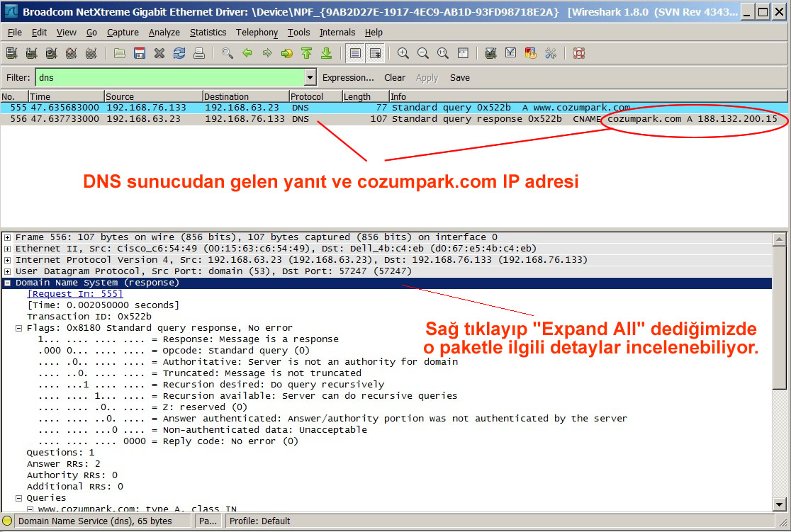
Task: Go back in packet history
Action: pos(247,53)
